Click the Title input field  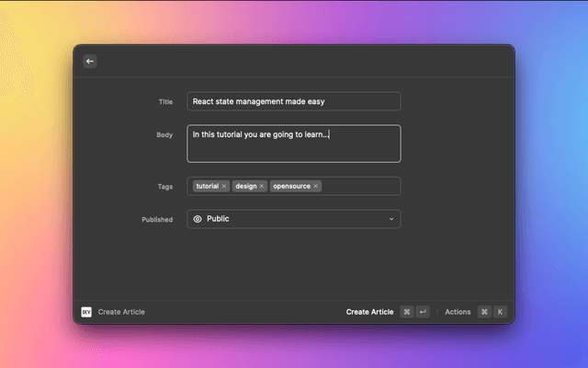tap(293, 101)
